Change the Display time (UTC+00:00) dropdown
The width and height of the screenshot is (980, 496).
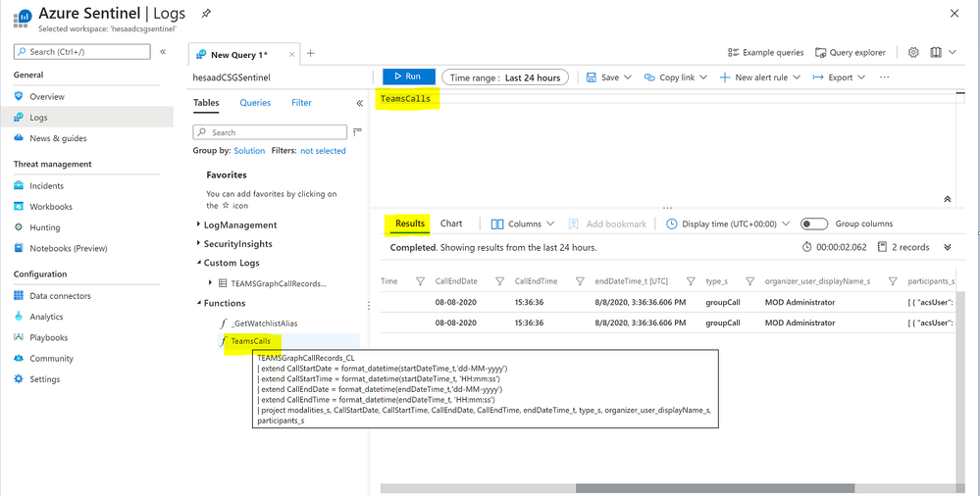point(728,223)
